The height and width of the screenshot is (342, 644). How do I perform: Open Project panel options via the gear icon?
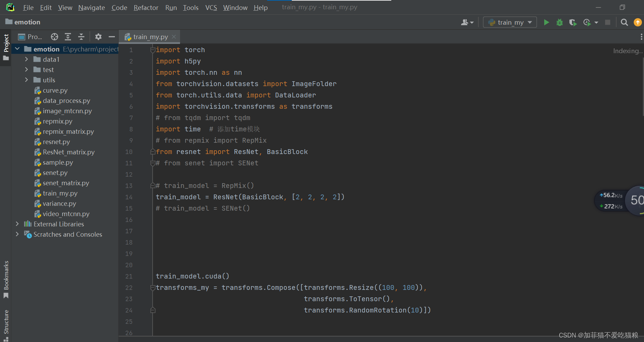[98, 37]
